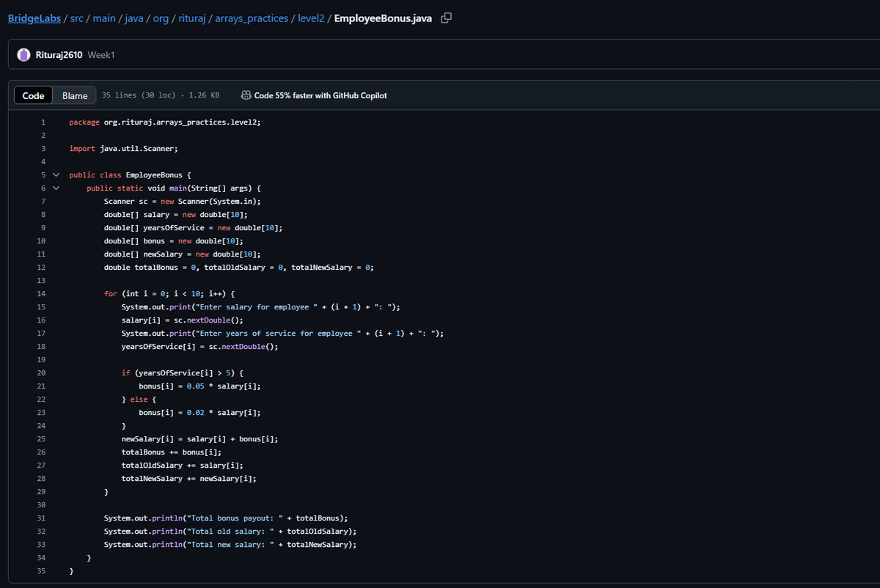
Task: Click the Copilot icon in the file header
Action: coord(246,95)
